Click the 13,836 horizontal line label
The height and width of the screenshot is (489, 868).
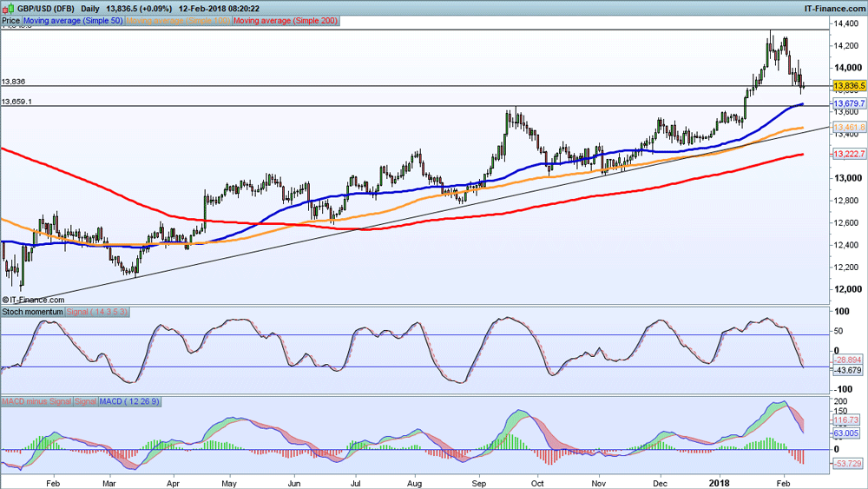click(x=13, y=82)
